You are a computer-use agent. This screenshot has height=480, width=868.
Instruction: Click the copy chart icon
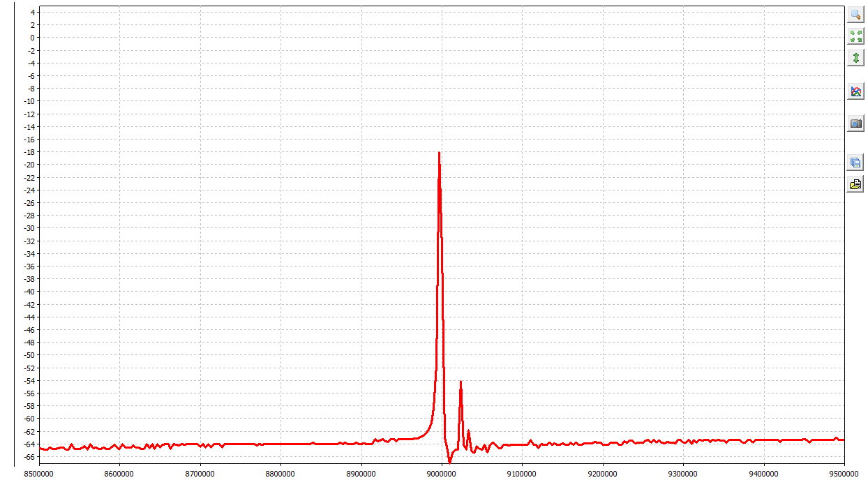(x=855, y=163)
